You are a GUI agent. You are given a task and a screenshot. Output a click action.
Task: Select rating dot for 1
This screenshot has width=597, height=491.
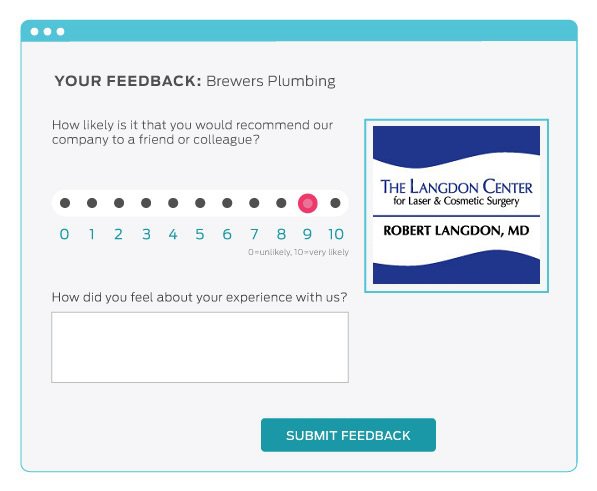tap(92, 203)
